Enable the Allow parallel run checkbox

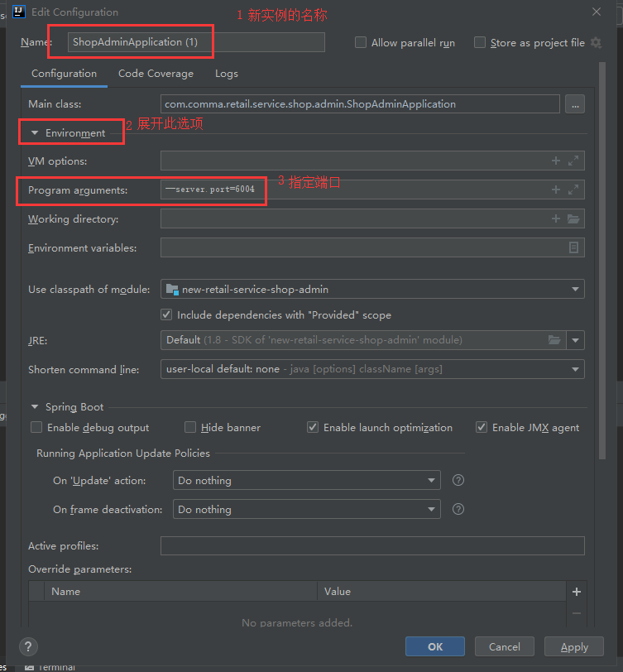click(x=361, y=43)
